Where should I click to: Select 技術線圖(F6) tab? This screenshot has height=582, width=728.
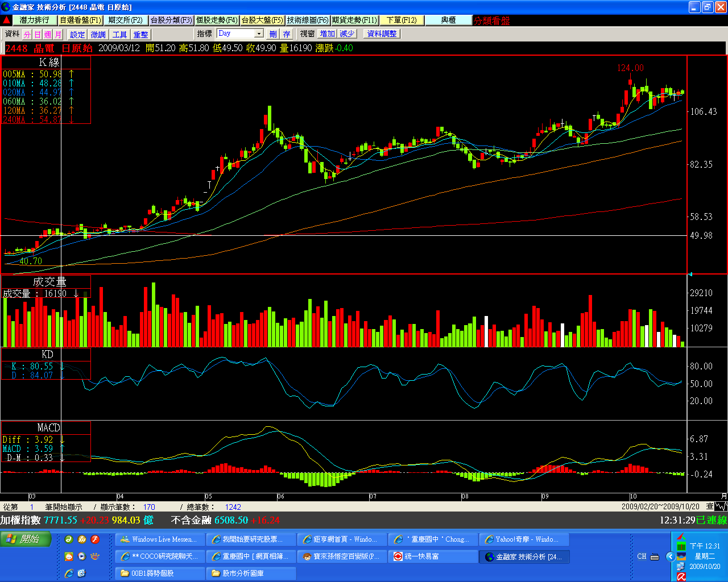coord(308,20)
